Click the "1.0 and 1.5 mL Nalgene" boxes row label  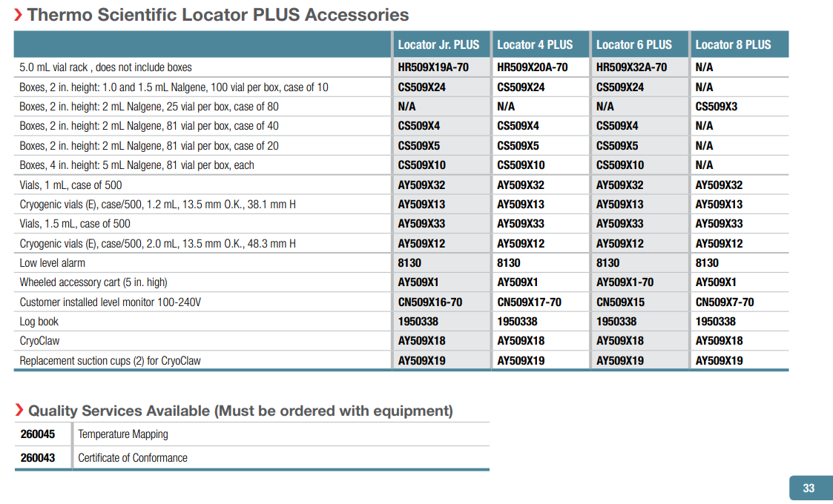[x=174, y=87]
